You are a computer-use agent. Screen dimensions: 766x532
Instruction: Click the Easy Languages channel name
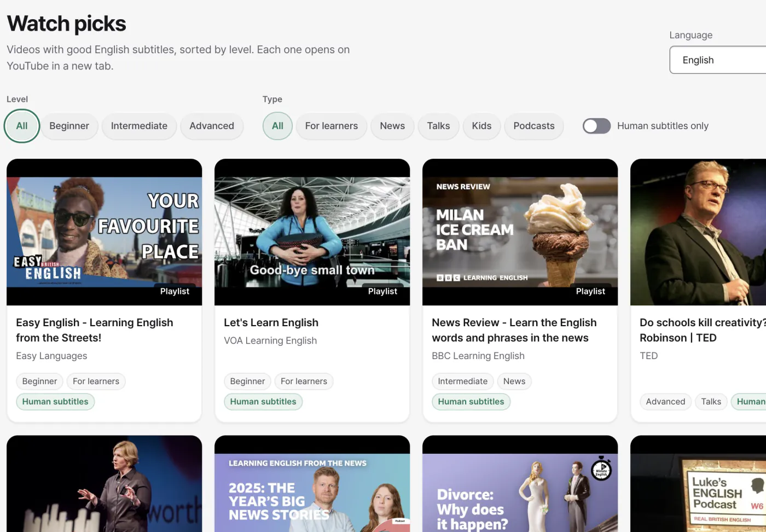[51, 356]
